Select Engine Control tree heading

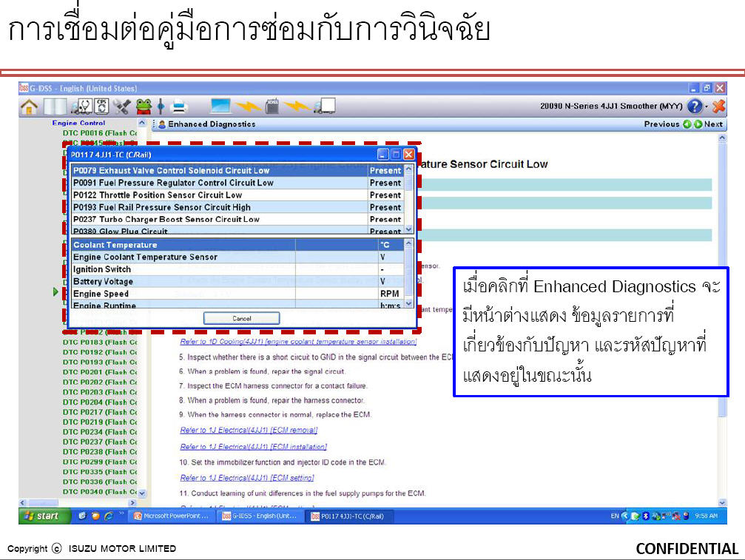tap(79, 123)
